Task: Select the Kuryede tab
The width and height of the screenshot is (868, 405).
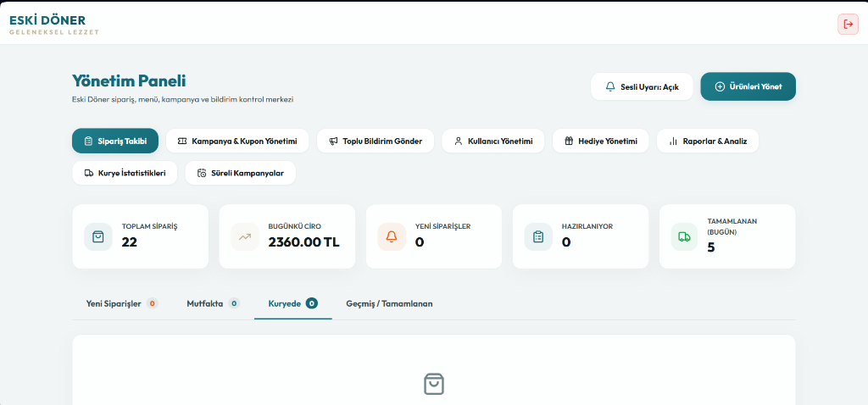Action: point(292,303)
